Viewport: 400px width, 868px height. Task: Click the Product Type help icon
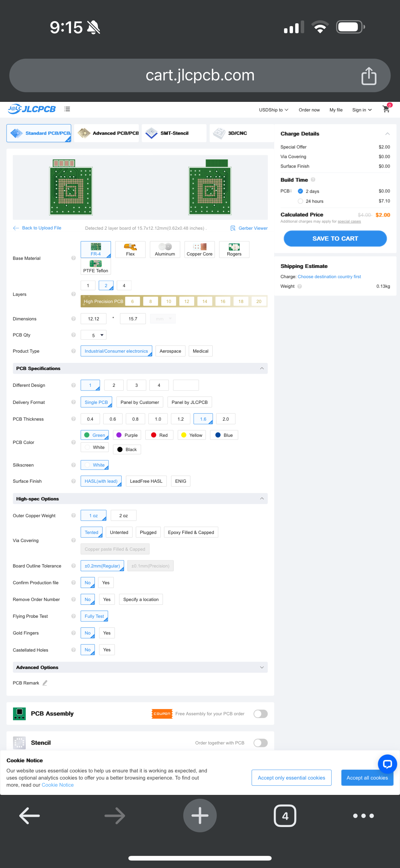73,351
